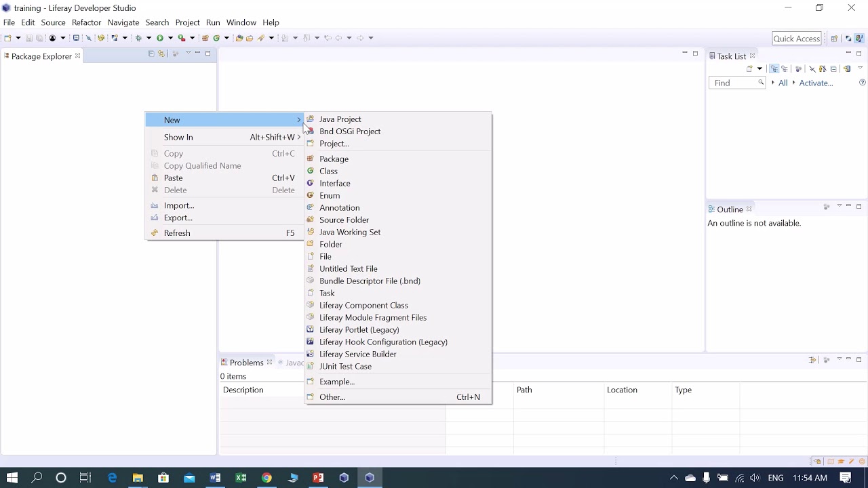
Task: Click the New Task icon in Task List
Action: pyautogui.click(x=749, y=68)
